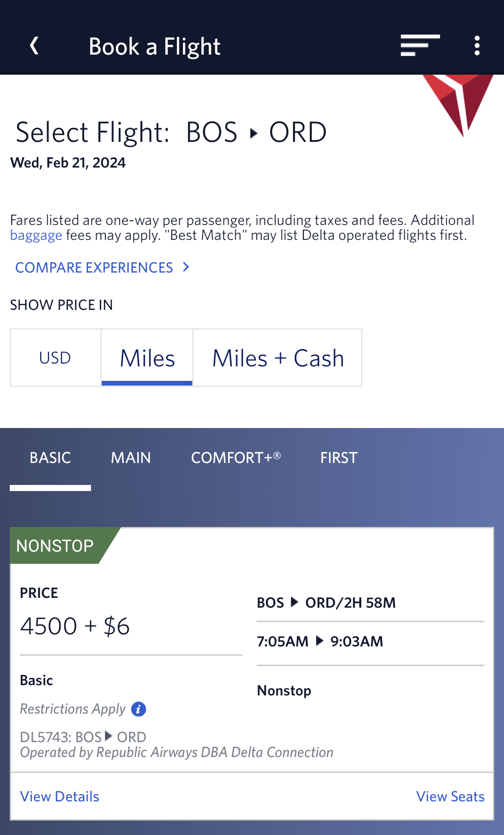Select the 4500 + $6 price
This screenshot has width=504, height=835.
click(75, 626)
